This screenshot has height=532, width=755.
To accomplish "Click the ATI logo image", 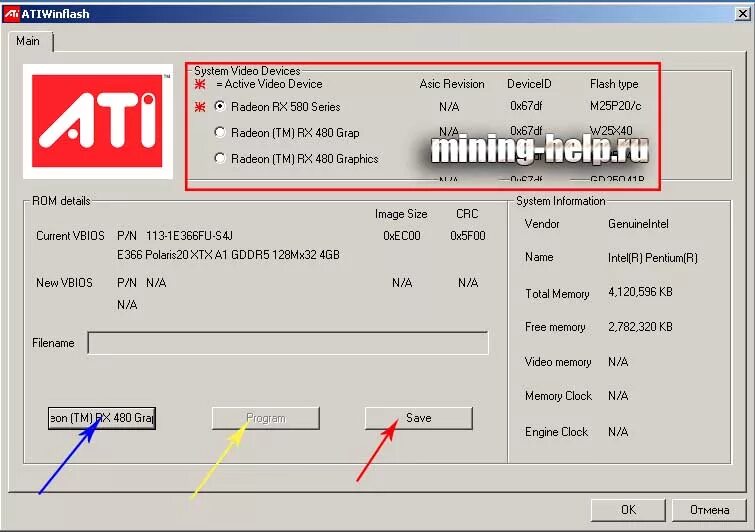I will click(x=98, y=121).
